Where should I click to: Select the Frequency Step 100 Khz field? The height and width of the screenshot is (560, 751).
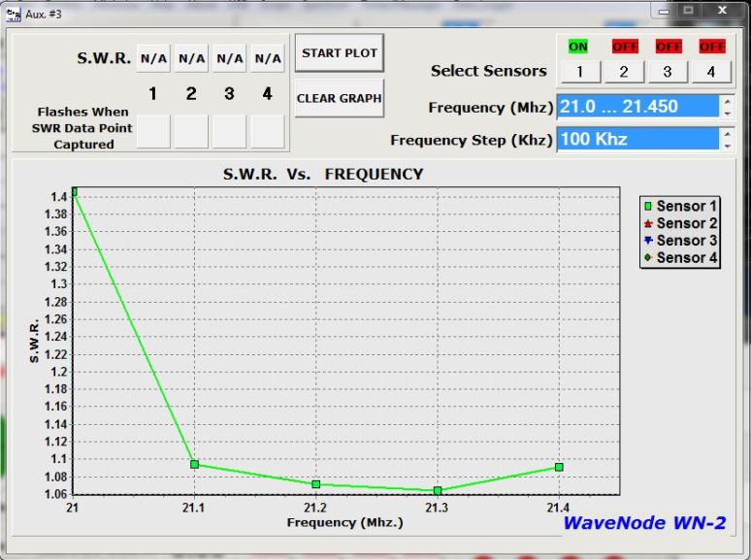coord(638,139)
